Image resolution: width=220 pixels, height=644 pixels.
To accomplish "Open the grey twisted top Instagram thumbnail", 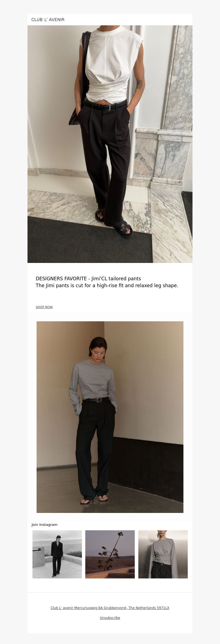I will pyautogui.click(x=163, y=554).
